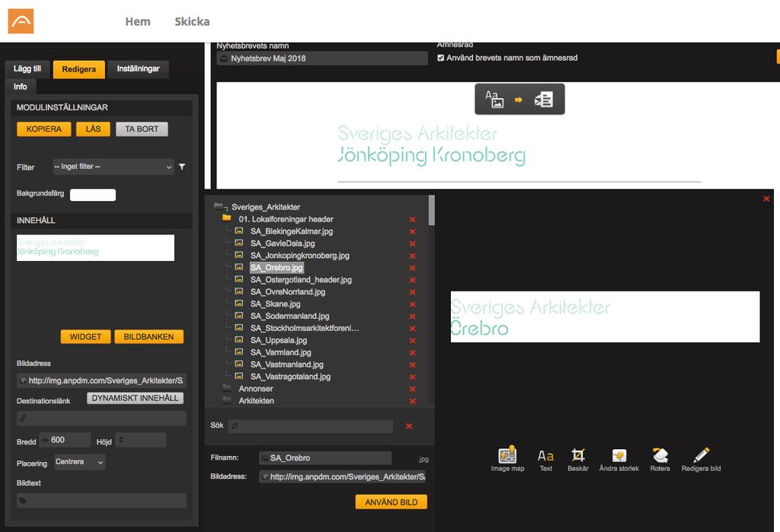Select SA_OvreNorrland.jpg in the file tree
Viewport: 780px width, 532px height.
pyautogui.click(x=287, y=291)
